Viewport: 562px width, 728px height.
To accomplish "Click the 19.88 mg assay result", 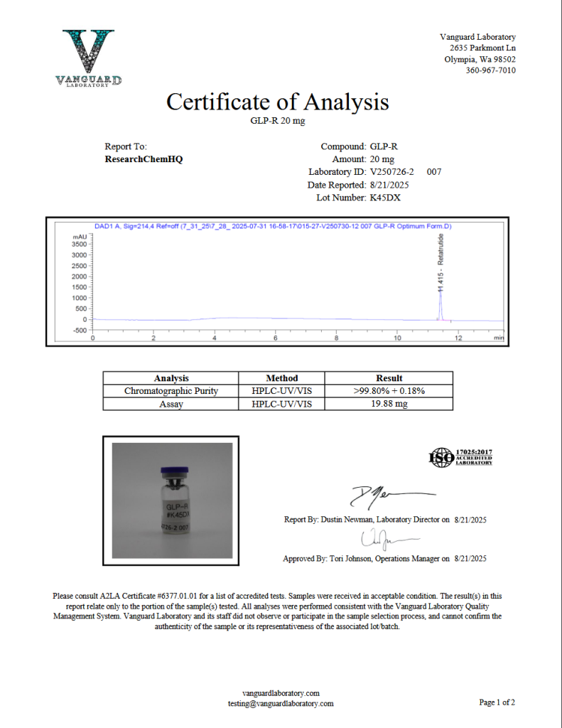I will (x=389, y=404).
